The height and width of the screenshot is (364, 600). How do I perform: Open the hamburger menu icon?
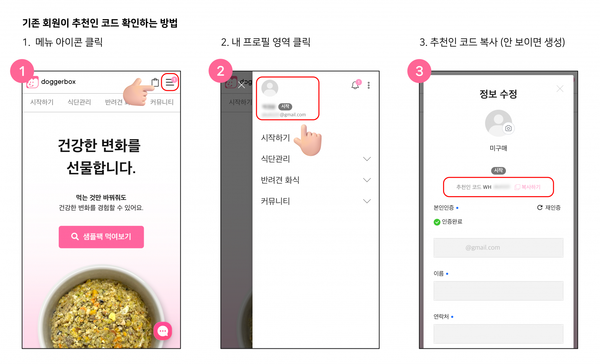(x=170, y=82)
